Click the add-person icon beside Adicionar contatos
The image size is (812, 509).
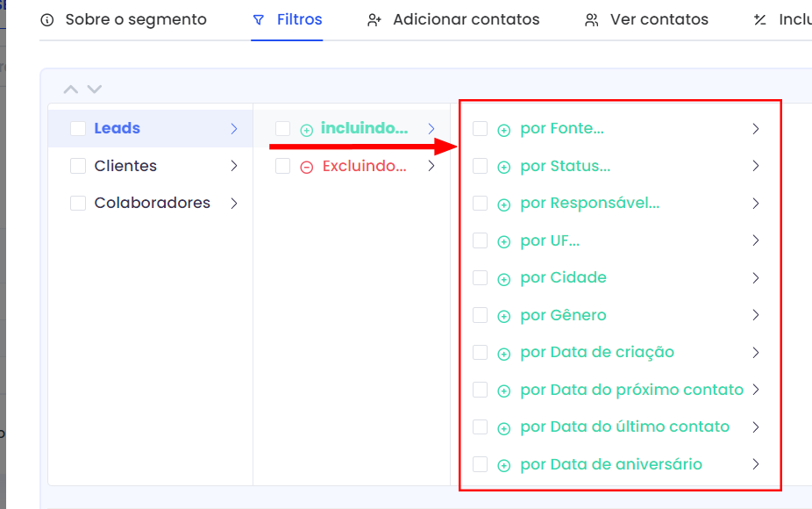374,19
